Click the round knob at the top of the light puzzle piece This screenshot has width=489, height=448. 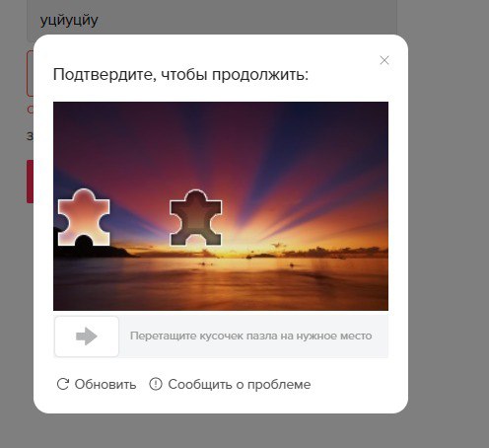(x=84, y=195)
